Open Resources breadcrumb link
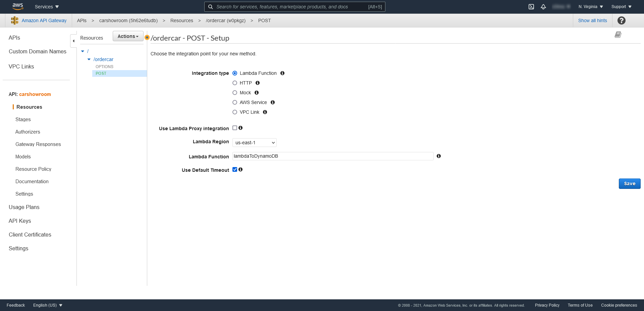This screenshot has width=644, height=311. coord(182,20)
